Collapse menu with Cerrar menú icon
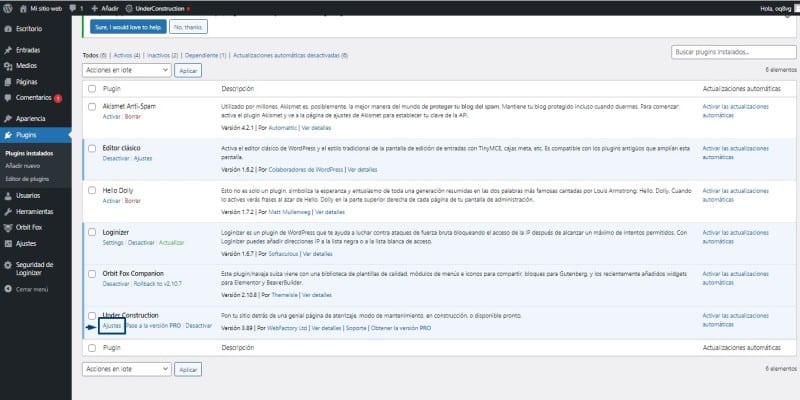Viewport: 800px width, 400px height. click(8, 289)
